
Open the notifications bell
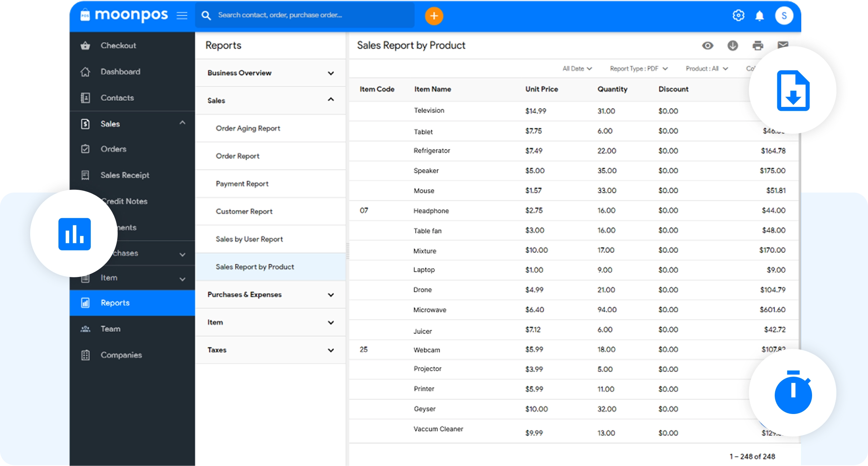[x=759, y=15]
